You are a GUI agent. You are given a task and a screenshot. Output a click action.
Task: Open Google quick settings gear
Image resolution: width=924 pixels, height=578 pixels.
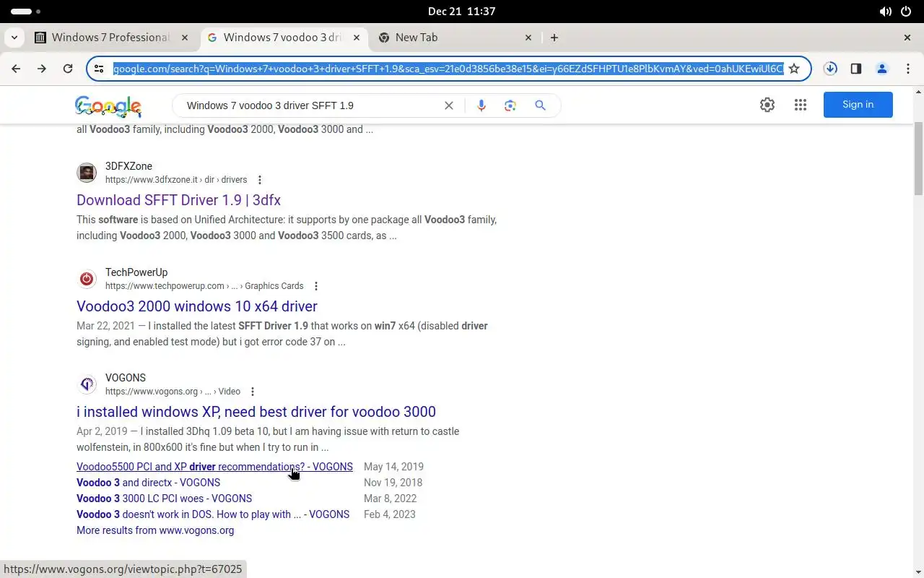[767, 105]
